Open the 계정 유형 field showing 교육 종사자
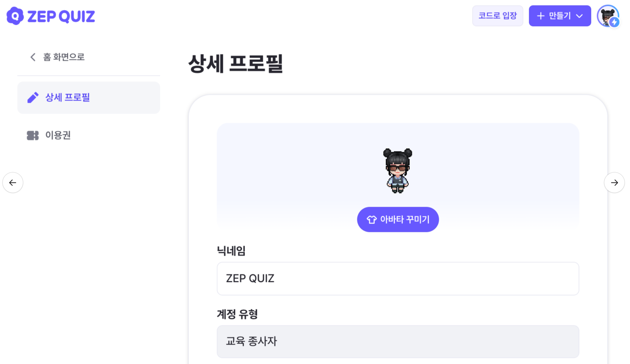The width and height of the screenshot is (630, 364). 398,341
